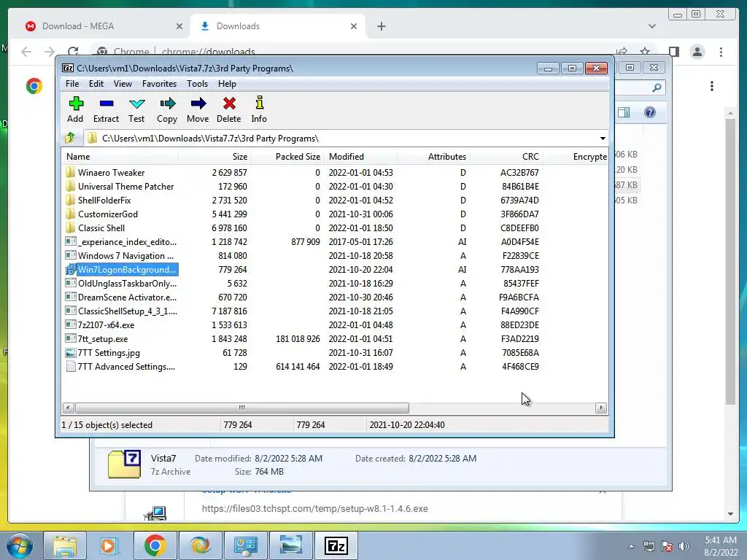Select the Winaero Tweaker folder icon

point(71,172)
